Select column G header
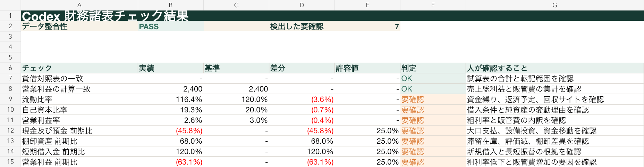Image resolution: width=644 pixels, height=167 pixels. point(554,5)
